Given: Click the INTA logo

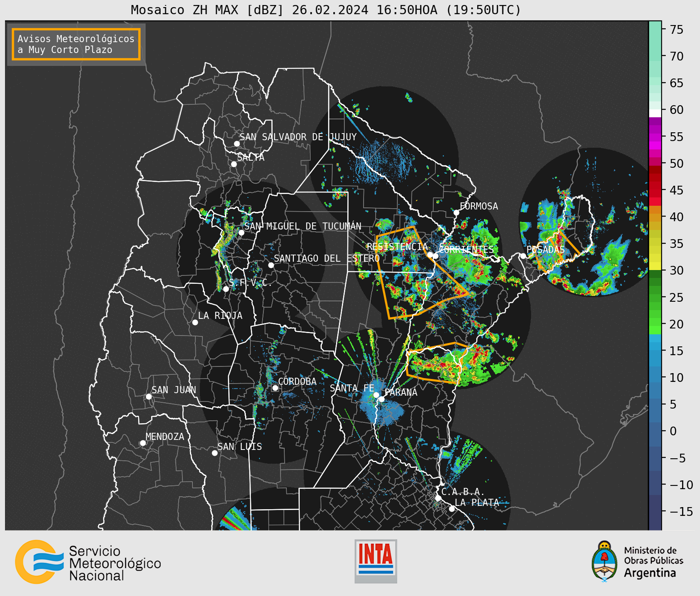Looking at the screenshot, I should click(x=376, y=561).
